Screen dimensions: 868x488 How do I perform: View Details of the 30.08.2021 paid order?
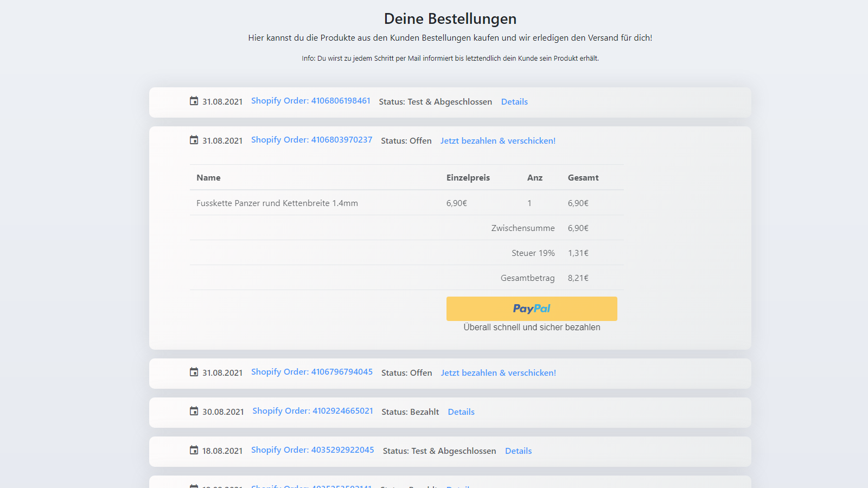coord(461,412)
